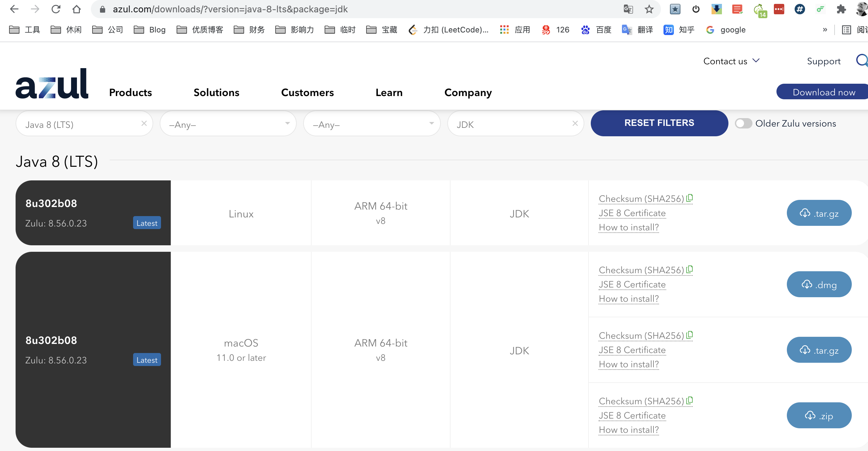Click the translate page icon in address bar
The image size is (868, 451).
tap(628, 9)
